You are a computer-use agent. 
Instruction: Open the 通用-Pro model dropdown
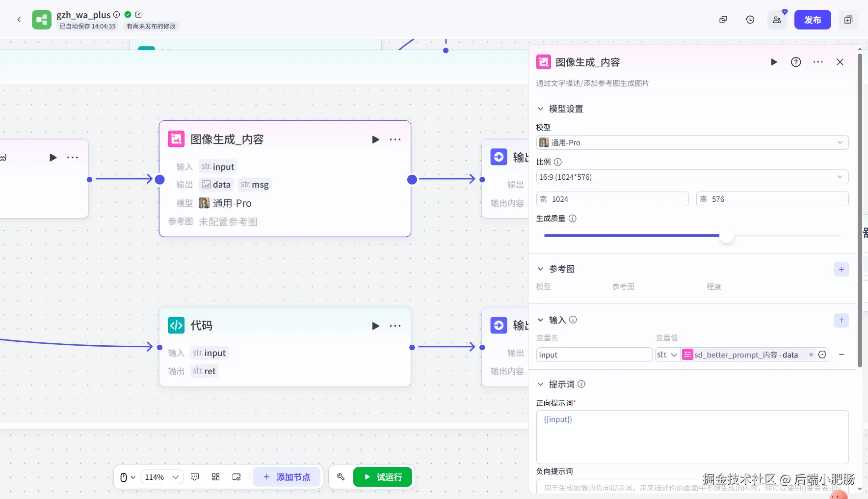(x=692, y=142)
